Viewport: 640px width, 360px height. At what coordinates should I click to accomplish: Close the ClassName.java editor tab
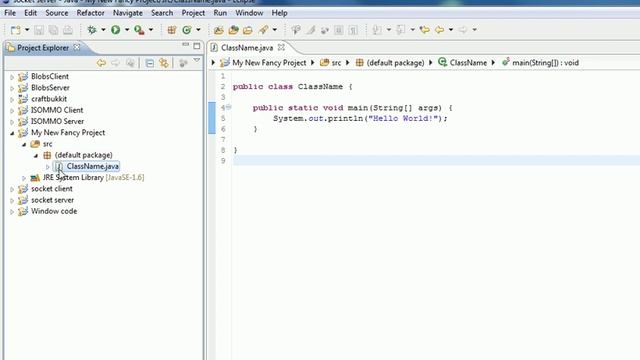point(281,47)
